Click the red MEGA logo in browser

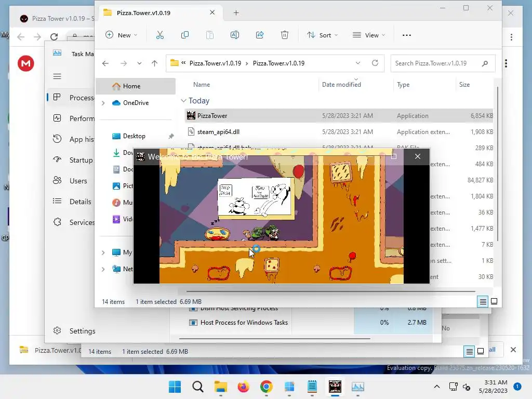pyautogui.click(x=26, y=63)
